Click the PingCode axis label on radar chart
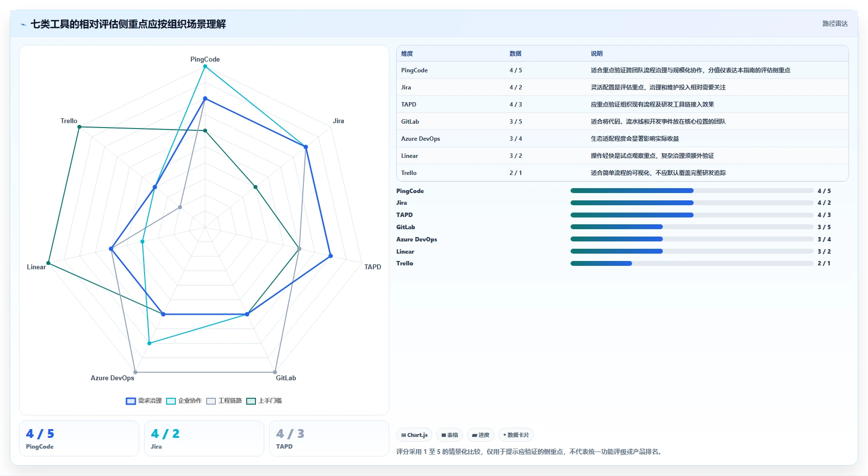The width and height of the screenshot is (868, 476). pos(205,59)
